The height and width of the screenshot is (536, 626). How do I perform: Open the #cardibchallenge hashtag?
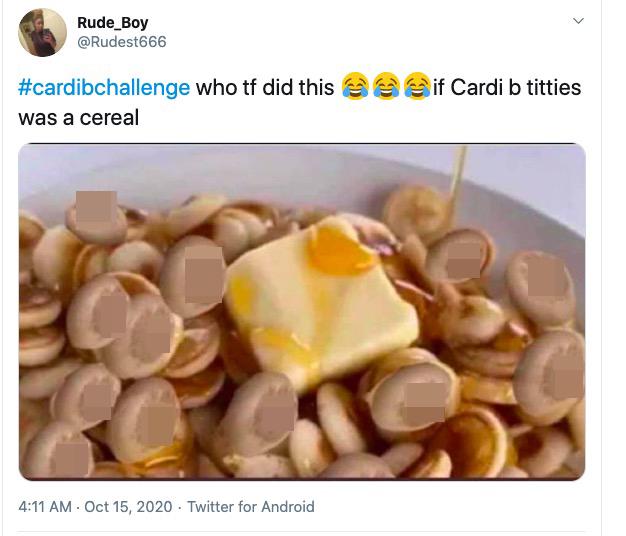[x=104, y=87]
